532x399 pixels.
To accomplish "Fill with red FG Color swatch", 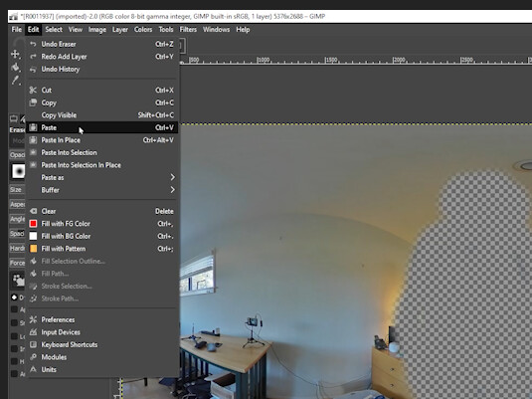I will click(33, 224).
